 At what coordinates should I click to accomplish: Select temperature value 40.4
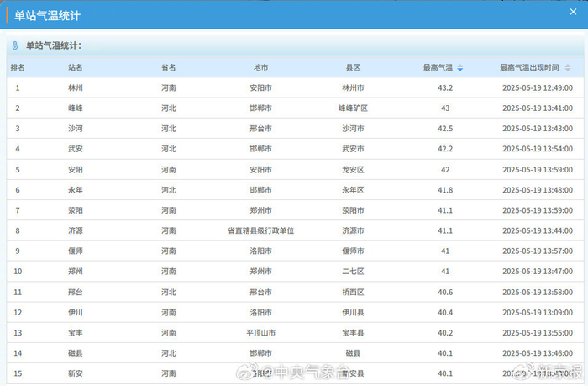click(x=445, y=312)
